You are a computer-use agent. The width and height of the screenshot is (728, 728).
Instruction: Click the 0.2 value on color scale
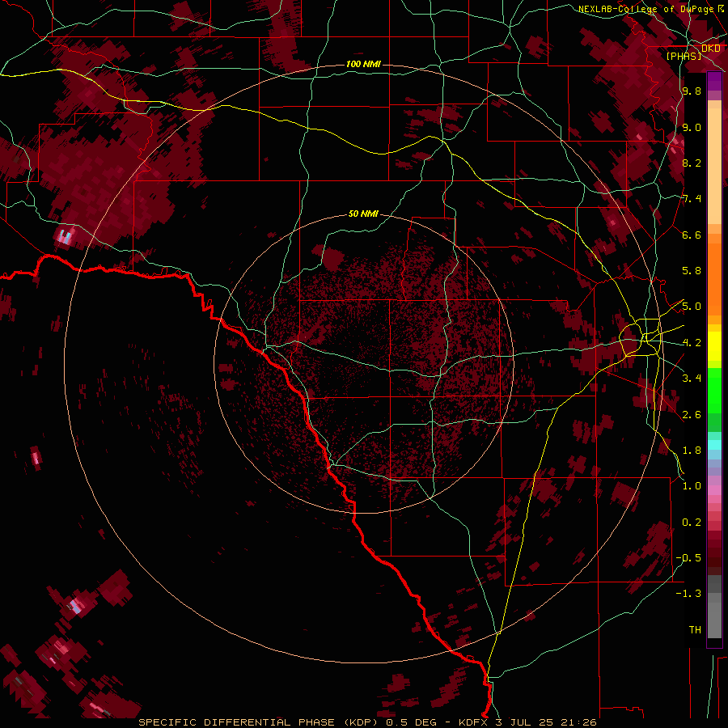tap(692, 522)
